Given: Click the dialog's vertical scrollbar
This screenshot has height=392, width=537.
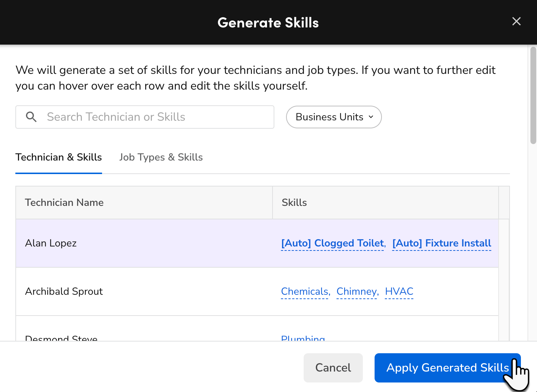Looking at the screenshot, I should (x=533, y=95).
